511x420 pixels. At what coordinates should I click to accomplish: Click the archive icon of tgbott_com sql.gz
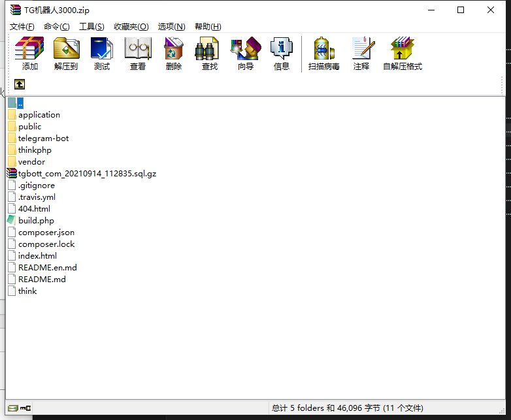pos(12,173)
